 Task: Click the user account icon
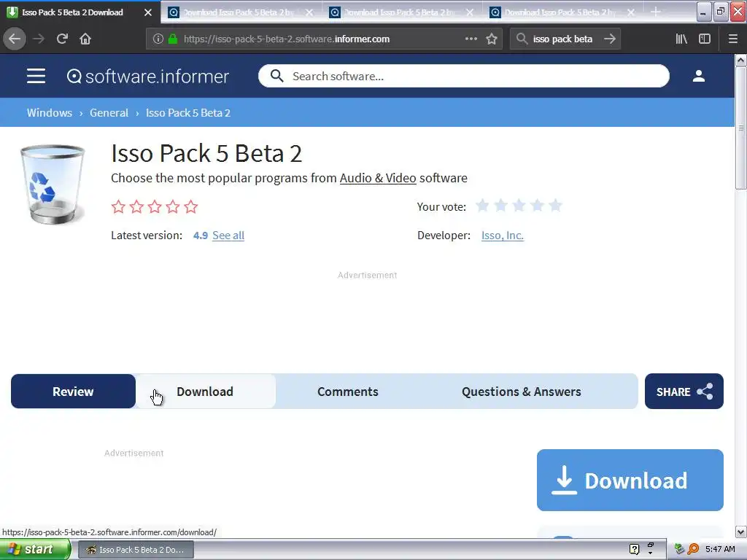(x=698, y=76)
